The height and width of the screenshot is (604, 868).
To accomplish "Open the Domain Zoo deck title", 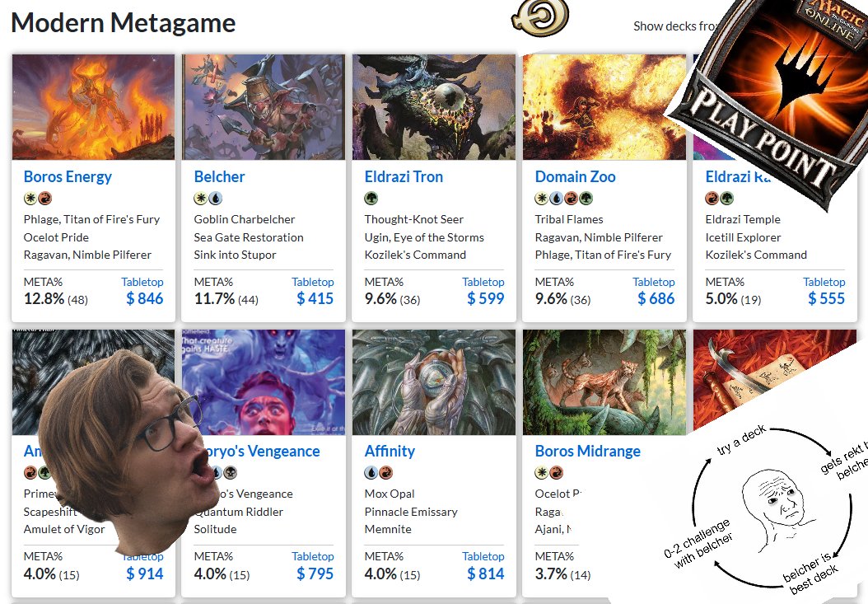I will [575, 177].
